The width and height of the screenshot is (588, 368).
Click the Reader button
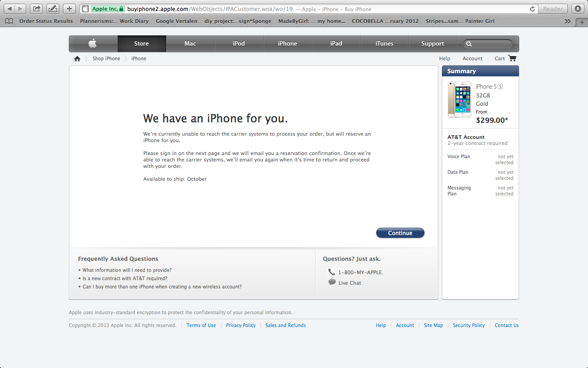pos(553,9)
